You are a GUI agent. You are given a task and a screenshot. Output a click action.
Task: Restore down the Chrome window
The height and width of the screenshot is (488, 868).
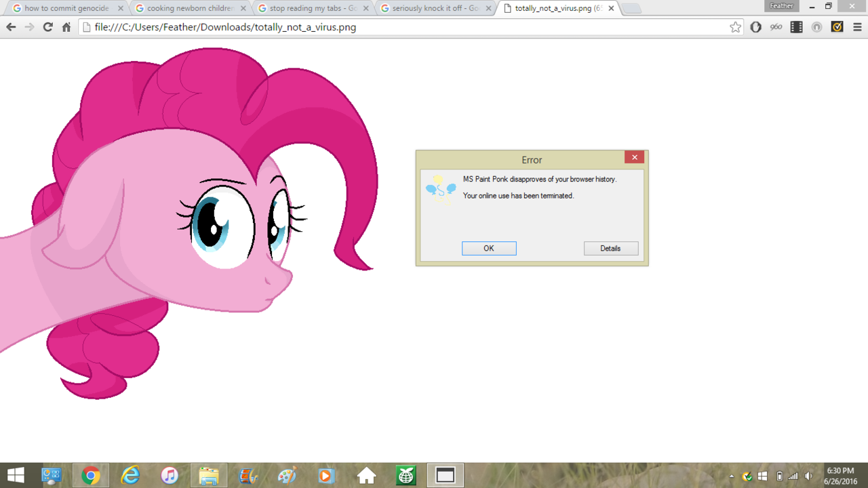coord(828,7)
